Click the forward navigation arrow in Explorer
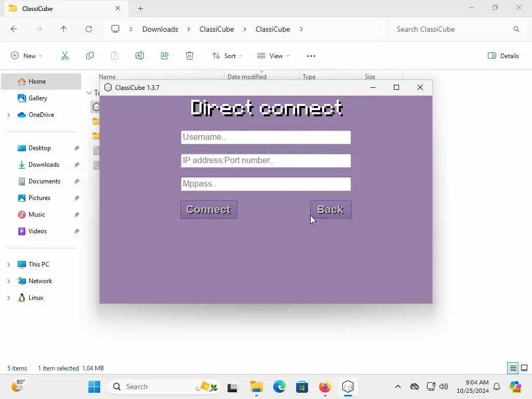 pyautogui.click(x=39, y=29)
